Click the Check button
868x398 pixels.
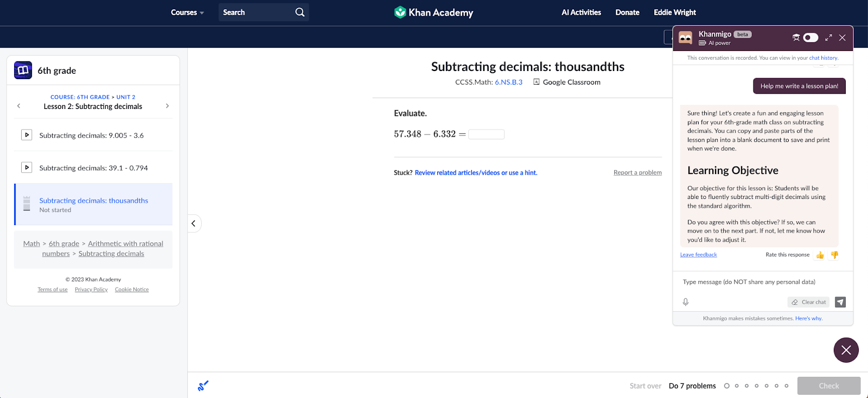click(x=829, y=386)
